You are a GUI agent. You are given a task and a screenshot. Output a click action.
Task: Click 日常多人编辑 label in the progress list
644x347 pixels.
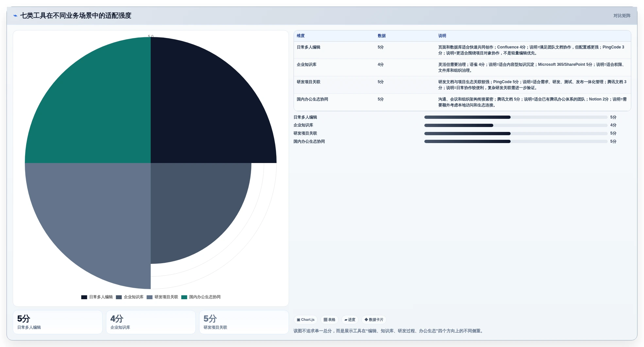click(x=305, y=117)
